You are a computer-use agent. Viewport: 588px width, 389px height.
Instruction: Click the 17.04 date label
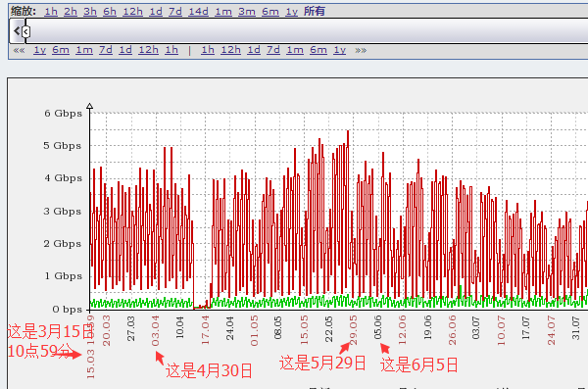tap(205, 330)
